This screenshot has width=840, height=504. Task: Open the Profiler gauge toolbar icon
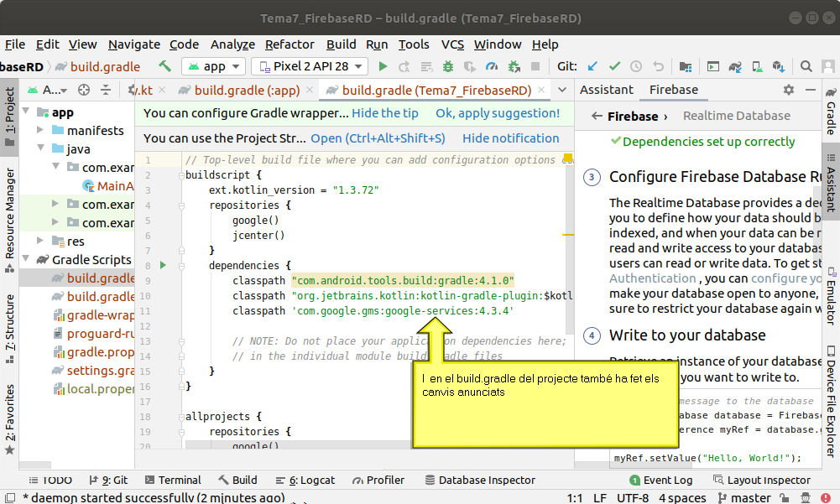pyautogui.click(x=492, y=66)
